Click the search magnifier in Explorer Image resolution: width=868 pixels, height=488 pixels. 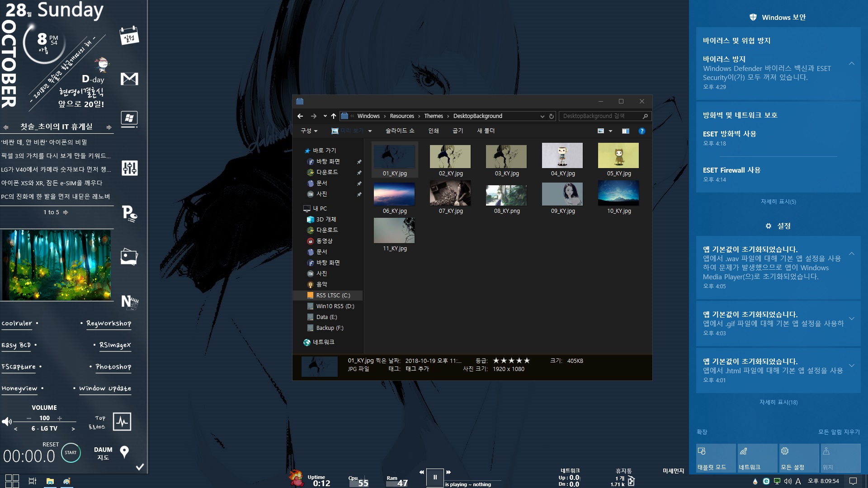coord(645,116)
